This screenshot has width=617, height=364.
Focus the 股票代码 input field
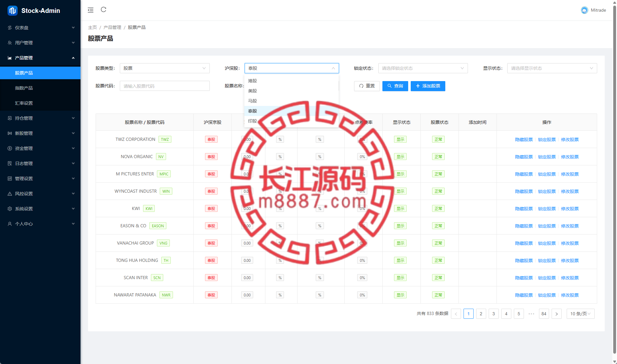[165, 86]
